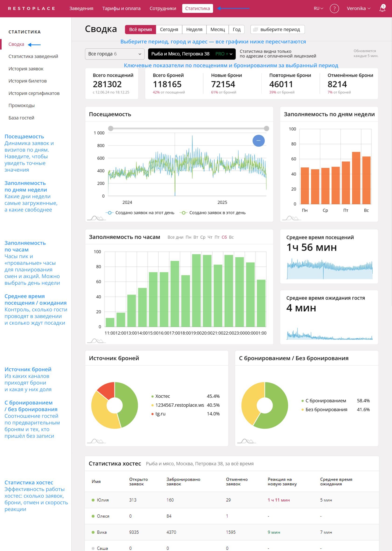Image resolution: width=392 pixels, height=551 pixels.
Task: Expand the Все города dropdown
Action: (115, 54)
